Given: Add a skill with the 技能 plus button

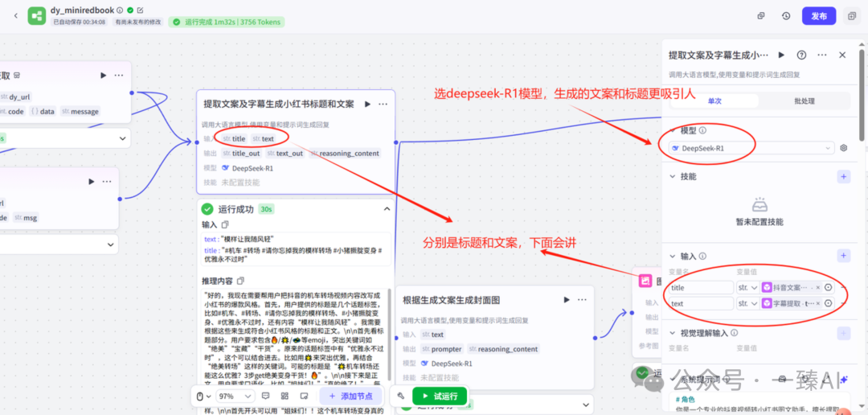Looking at the screenshot, I should click(x=844, y=177).
